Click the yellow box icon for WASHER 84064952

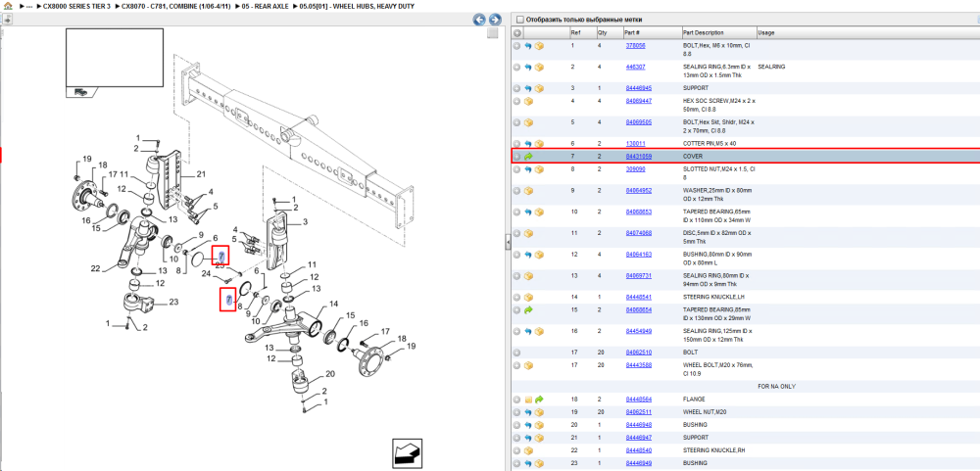(528, 191)
